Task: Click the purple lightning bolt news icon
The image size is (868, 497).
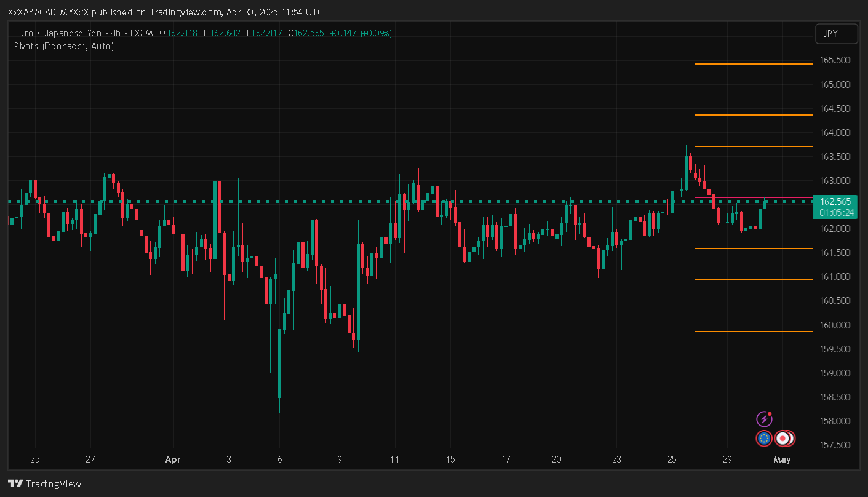Action: 764,419
